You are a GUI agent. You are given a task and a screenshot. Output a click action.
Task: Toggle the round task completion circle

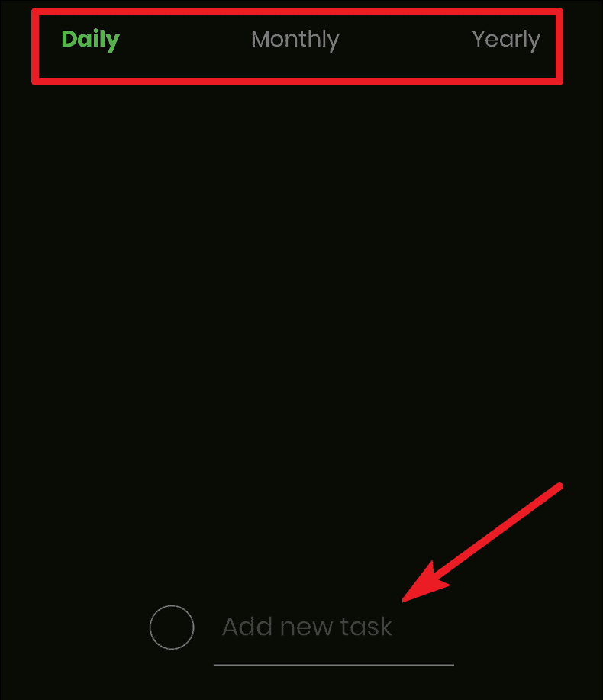pos(172,627)
